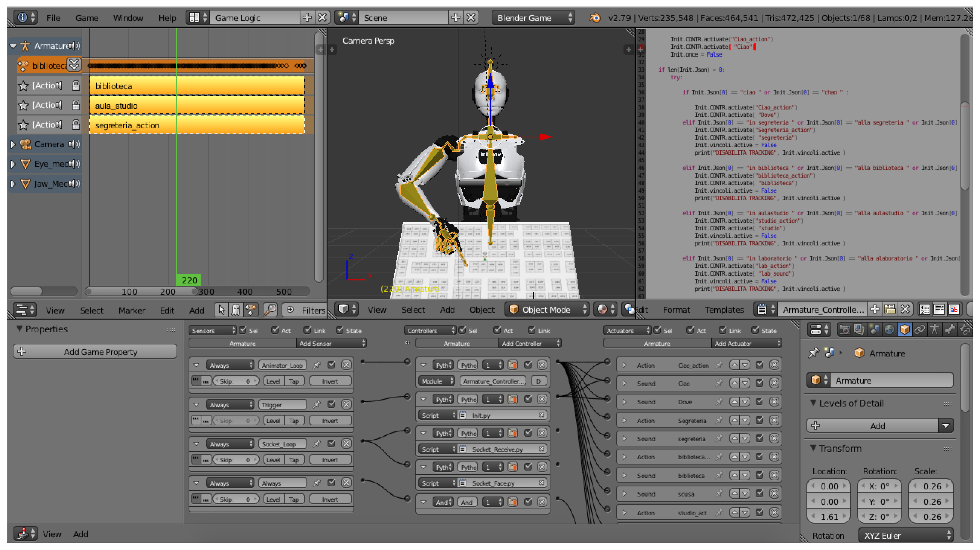Open the World properties tab
The width and height of the screenshot is (980, 550).
pyautogui.click(x=889, y=330)
